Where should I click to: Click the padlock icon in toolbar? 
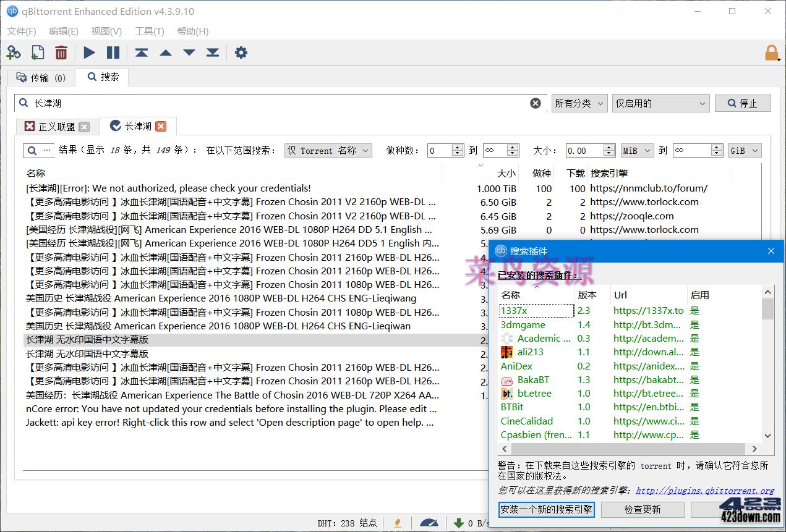[x=771, y=53]
